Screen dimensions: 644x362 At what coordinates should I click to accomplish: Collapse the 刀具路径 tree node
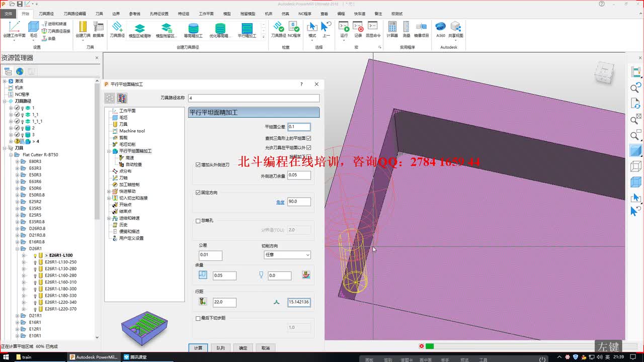[5, 101]
